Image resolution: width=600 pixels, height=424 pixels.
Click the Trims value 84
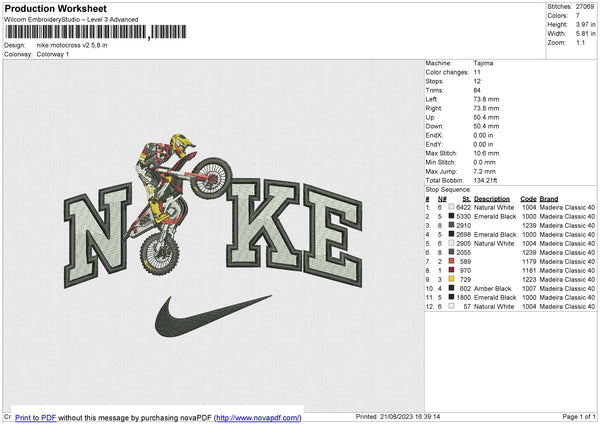pos(477,90)
